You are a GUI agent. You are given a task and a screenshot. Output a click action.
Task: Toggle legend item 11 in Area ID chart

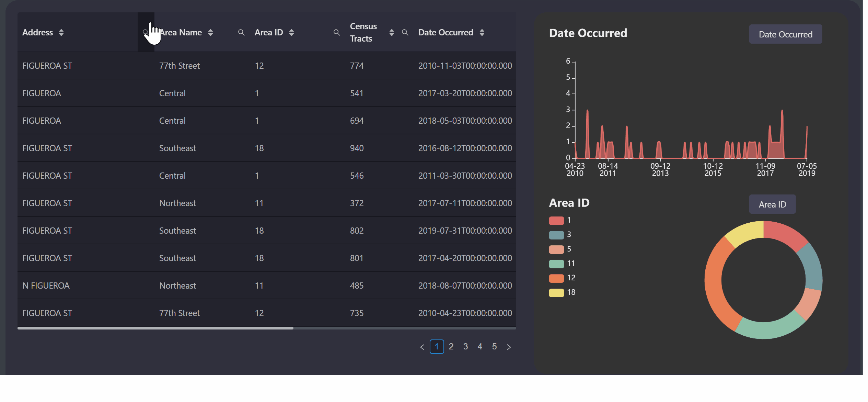557,264
